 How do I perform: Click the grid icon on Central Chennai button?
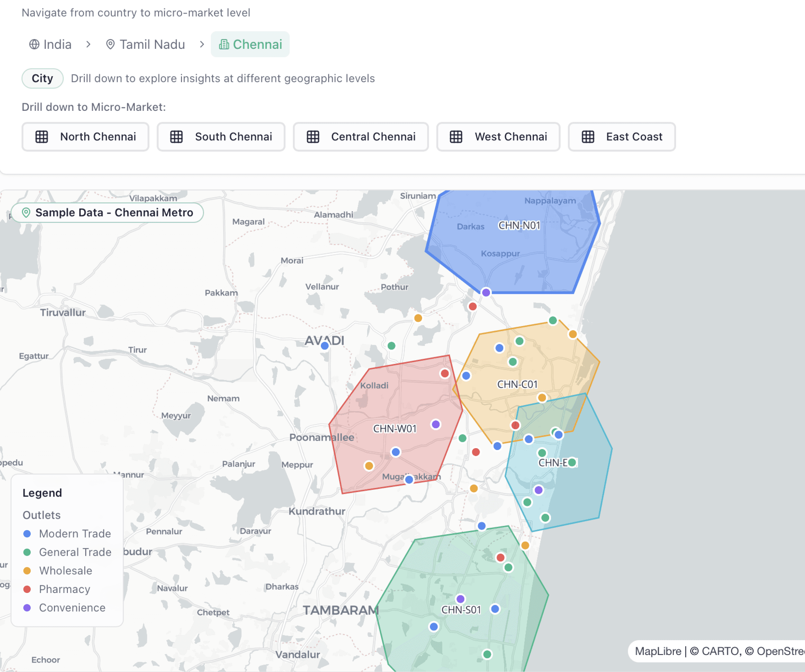pos(313,137)
